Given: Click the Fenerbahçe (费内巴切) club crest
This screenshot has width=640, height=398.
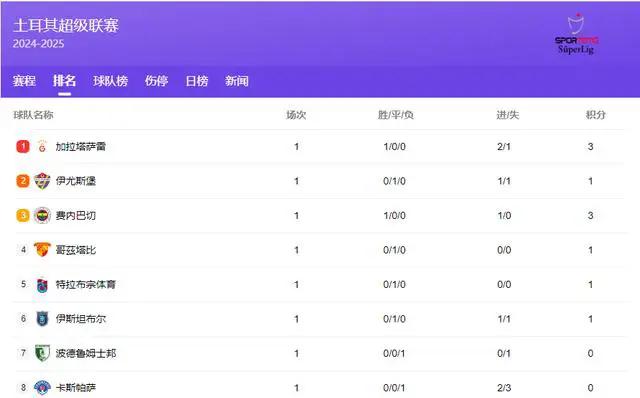Looking at the screenshot, I should point(42,215).
